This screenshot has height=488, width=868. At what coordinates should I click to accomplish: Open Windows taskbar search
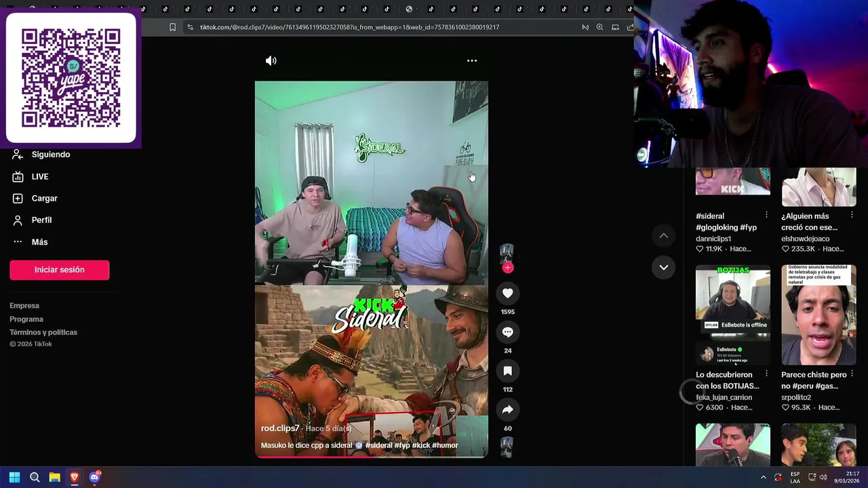[35, 477]
